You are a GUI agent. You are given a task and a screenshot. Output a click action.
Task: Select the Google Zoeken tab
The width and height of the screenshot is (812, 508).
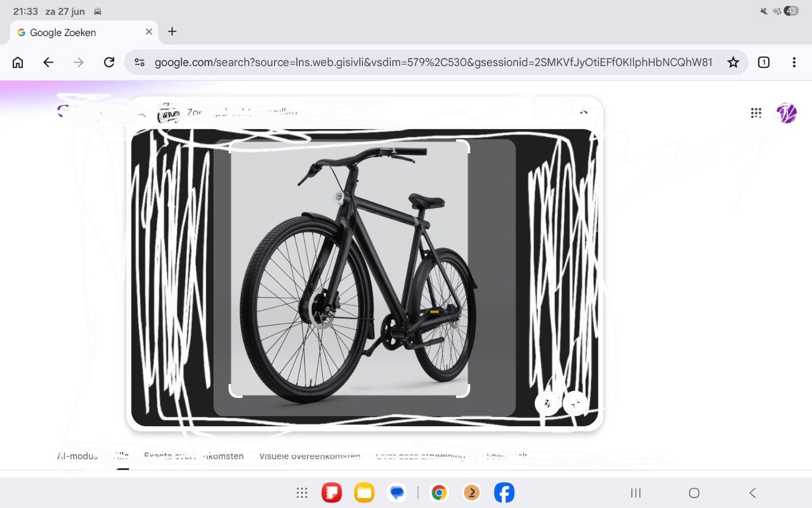[x=84, y=32]
